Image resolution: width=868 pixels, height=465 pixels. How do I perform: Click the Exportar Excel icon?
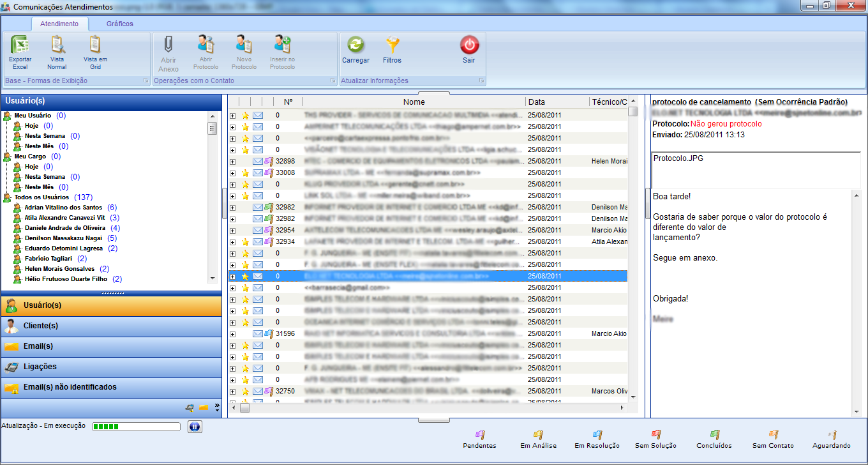pyautogui.click(x=20, y=46)
